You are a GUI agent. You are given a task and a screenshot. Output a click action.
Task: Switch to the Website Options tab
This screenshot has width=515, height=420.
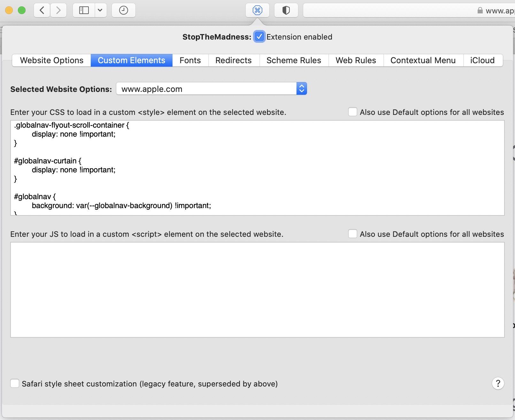pyautogui.click(x=51, y=60)
